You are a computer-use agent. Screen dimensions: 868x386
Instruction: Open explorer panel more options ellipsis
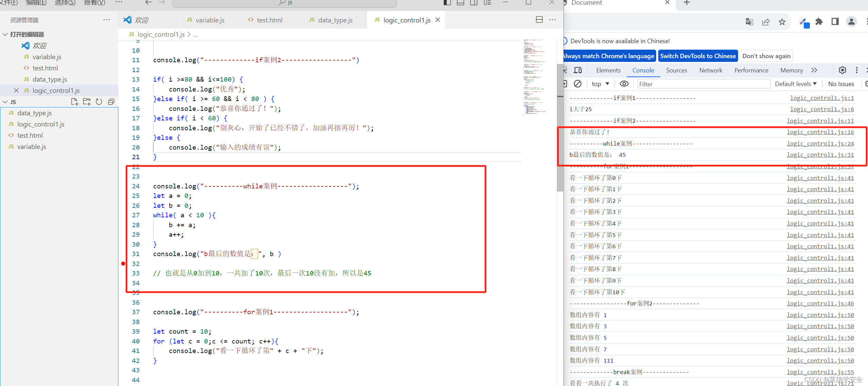pos(107,20)
